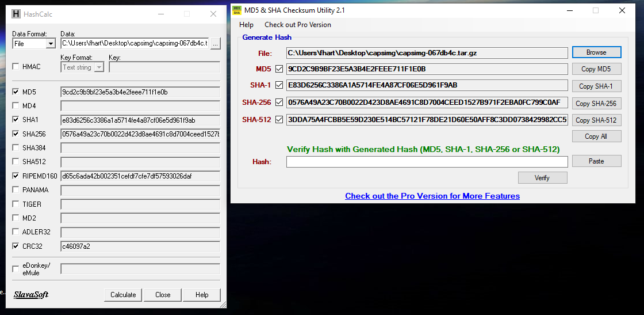The width and height of the screenshot is (644, 315).
Task: Open the Check out Pro Version menu
Action: coord(297,25)
